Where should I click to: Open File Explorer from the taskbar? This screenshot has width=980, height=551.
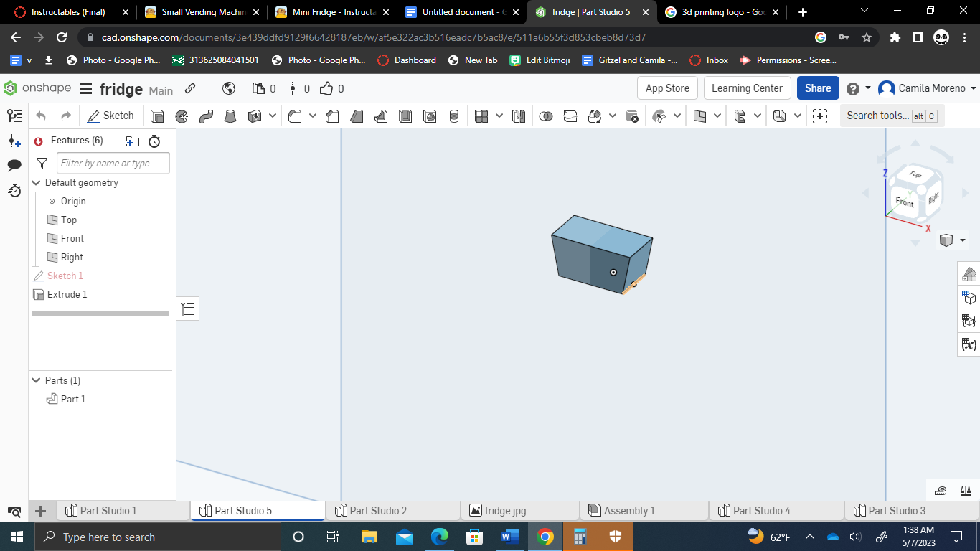[369, 537]
